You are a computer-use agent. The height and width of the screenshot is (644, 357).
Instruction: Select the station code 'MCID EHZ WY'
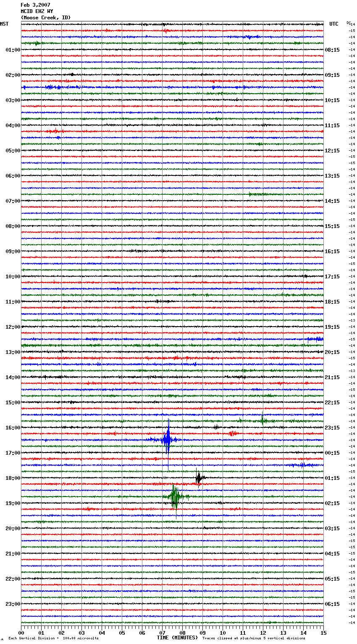(x=37, y=11)
